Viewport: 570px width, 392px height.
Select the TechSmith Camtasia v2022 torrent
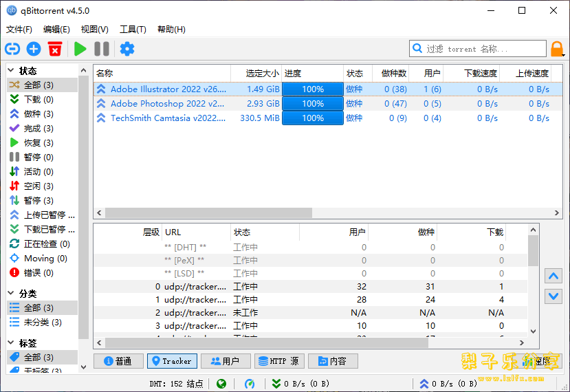pyautogui.click(x=328, y=118)
